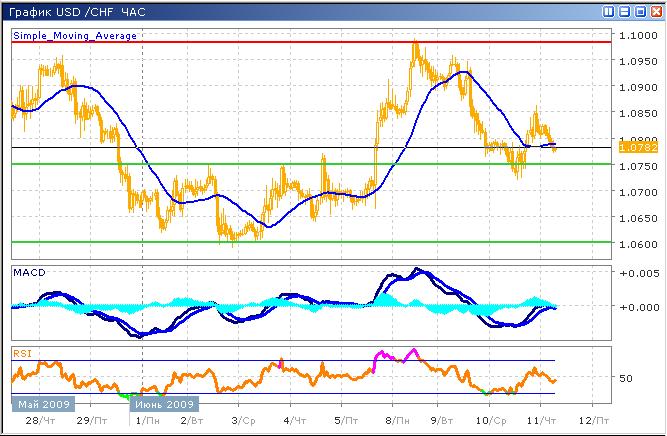The height and width of the screenshot is (436, 667).
Task: Click the current price tag 1.0782
Action: coord(636,147)
